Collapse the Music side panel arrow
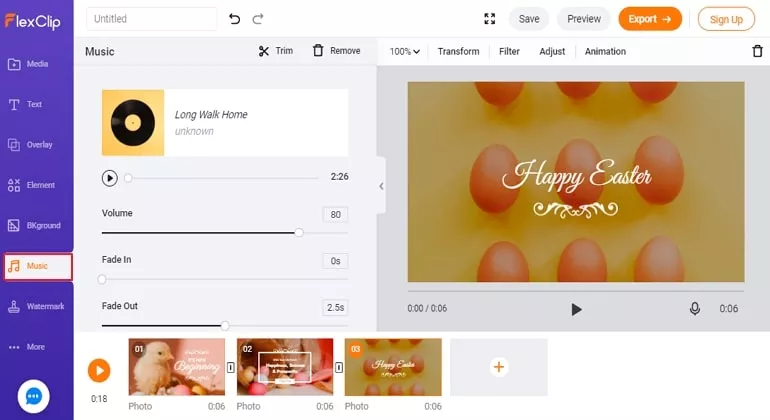 [x=381, y=186]
